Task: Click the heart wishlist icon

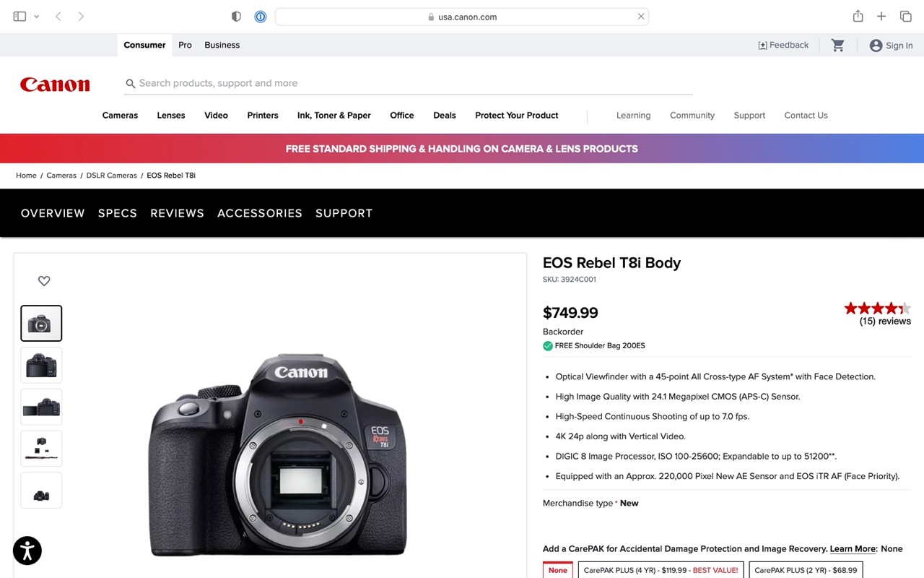Action: 44,281
